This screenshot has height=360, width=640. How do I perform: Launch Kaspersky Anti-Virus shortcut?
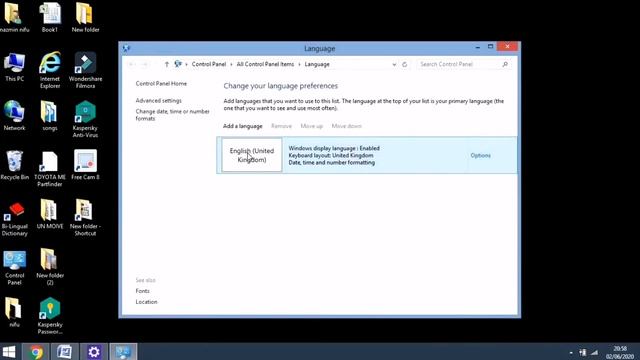tap(85, 119)
